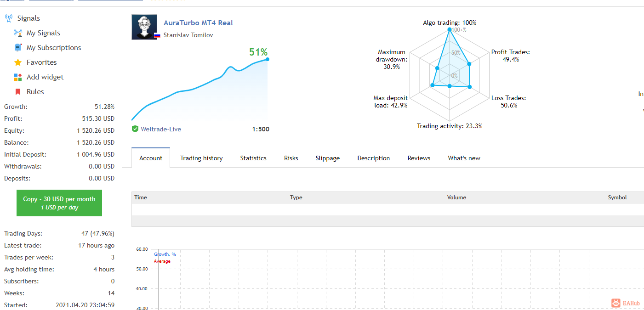Viewport: 644px width, 310px height.
Task: Sort table by Volume column header
Action: pos(456,197)
